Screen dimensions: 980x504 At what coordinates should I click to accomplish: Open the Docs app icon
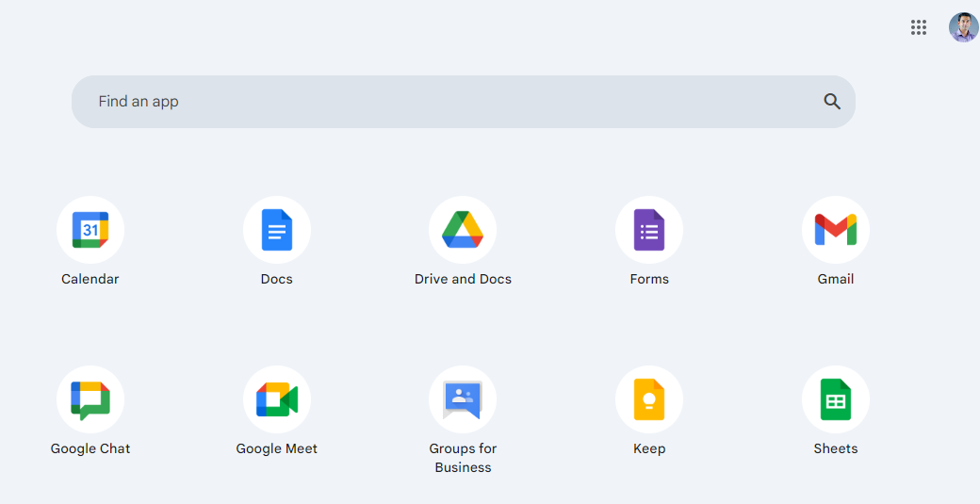[277, 230]
